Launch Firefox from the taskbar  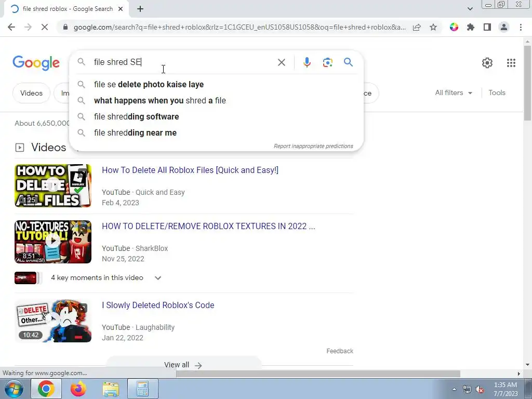coord(78,389)
